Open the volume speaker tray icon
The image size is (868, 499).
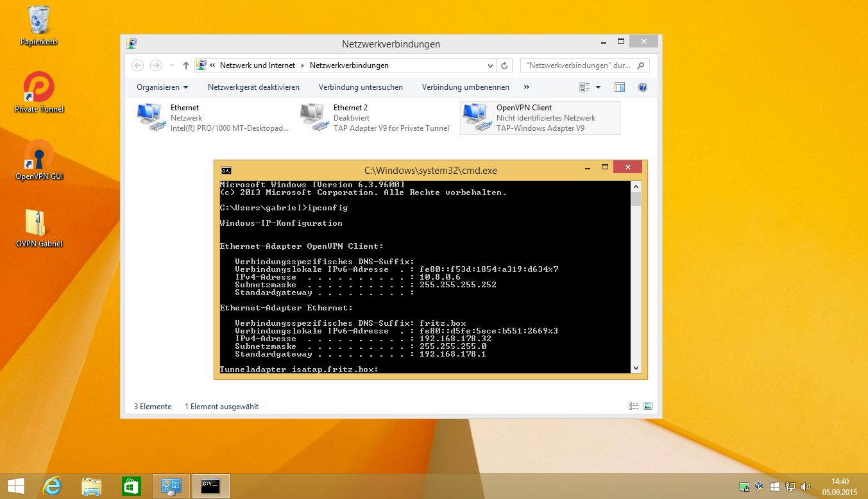(806, 487)
